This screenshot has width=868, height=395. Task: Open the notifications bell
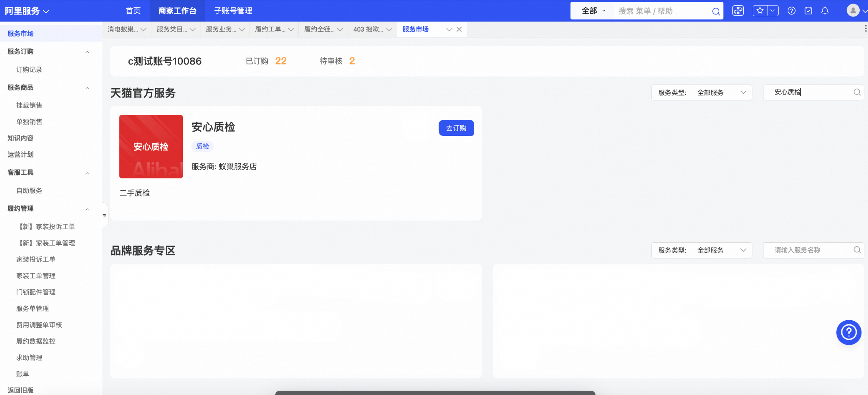tap(825, 11)
